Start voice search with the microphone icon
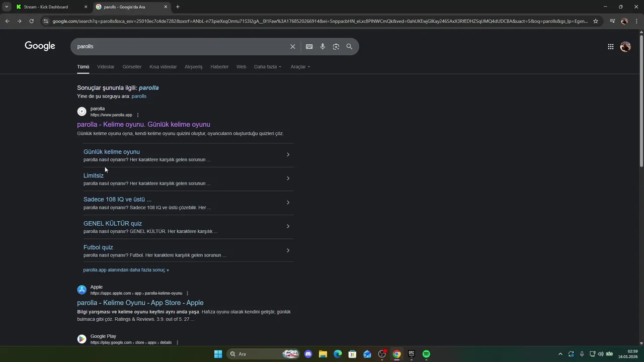Image resolution: width=644 pixels, height=362 pixels. coord(323,46)
